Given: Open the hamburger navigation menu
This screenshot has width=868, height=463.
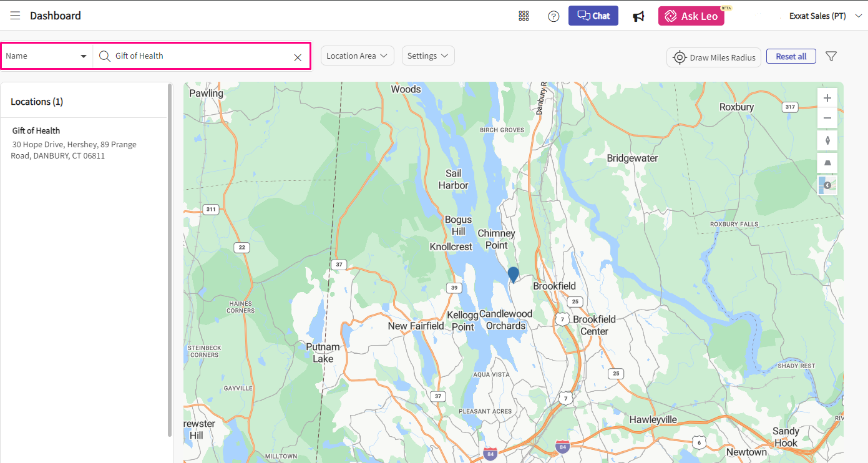Looking at the screenshot, I should [x=15, y=16].
